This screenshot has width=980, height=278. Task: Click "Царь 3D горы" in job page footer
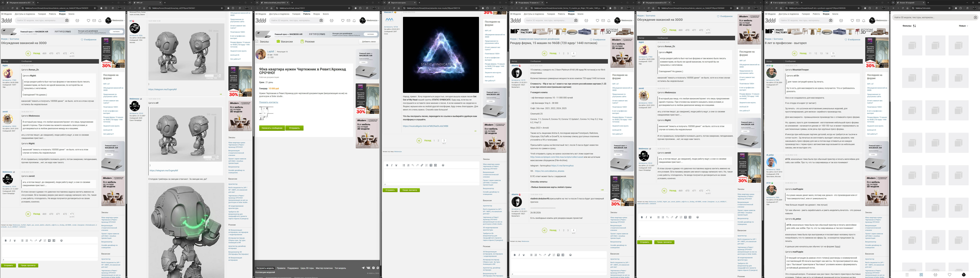click(x=307, y=268)
